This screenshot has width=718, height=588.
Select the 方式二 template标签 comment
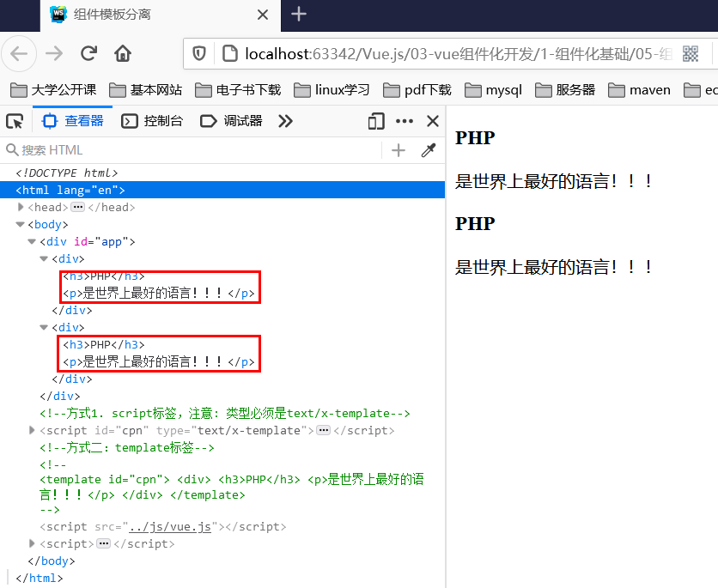(127, 447)
